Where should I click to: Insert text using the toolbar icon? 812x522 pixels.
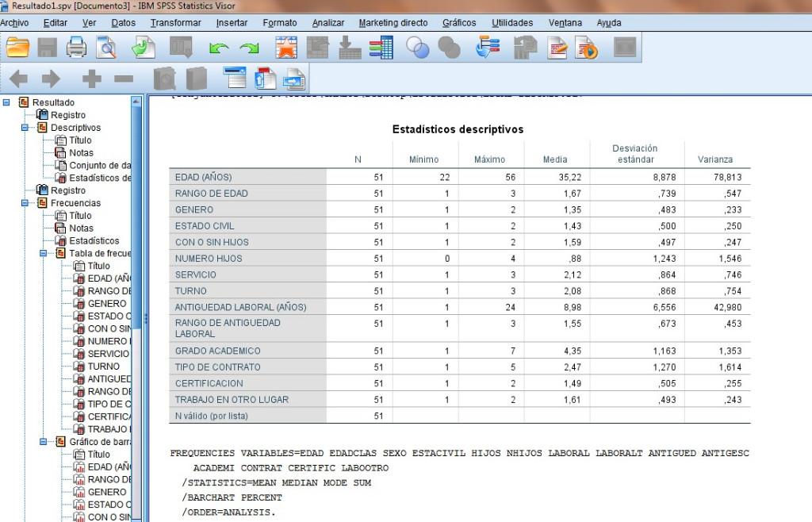(x=294, y=79)
